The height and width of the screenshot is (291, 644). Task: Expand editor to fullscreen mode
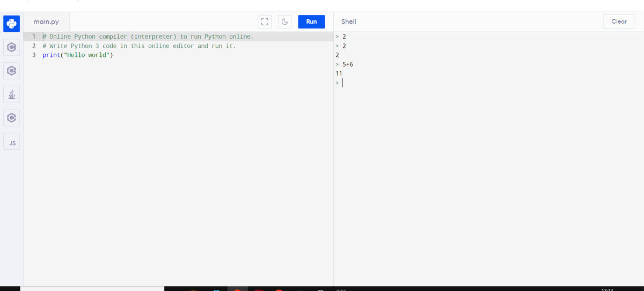[x=265, y=22]
